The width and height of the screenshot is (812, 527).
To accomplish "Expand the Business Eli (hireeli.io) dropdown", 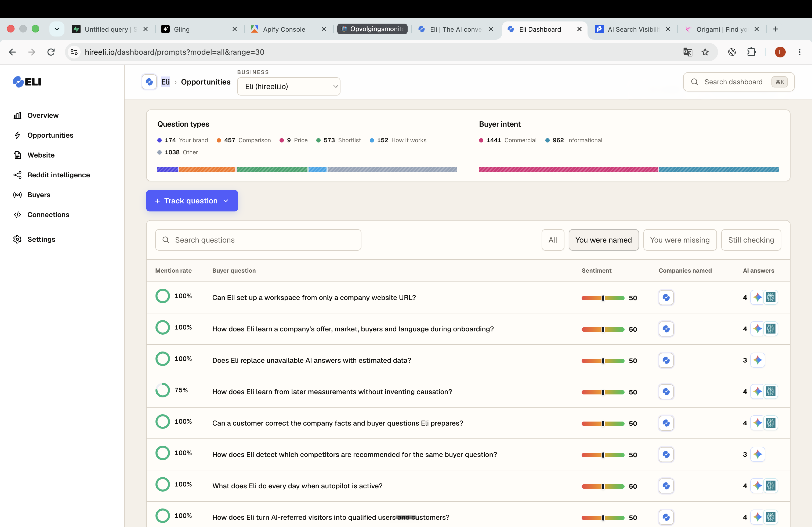I will click(x=289, y=87).
